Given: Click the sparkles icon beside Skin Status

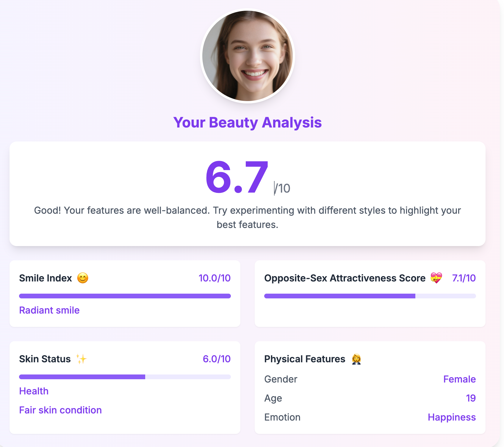Looking at the screenshot, I should [82, 359].
